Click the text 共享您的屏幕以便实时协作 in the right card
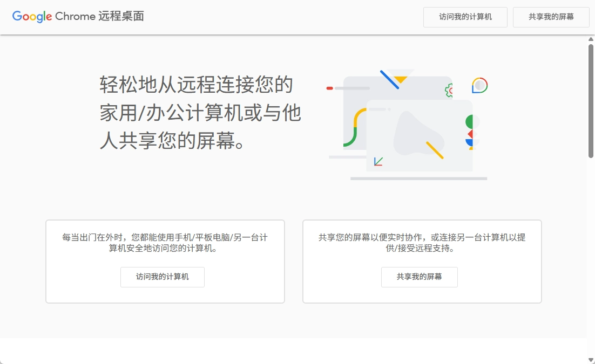This screenshot has height=364, width=595. point(370,237)
